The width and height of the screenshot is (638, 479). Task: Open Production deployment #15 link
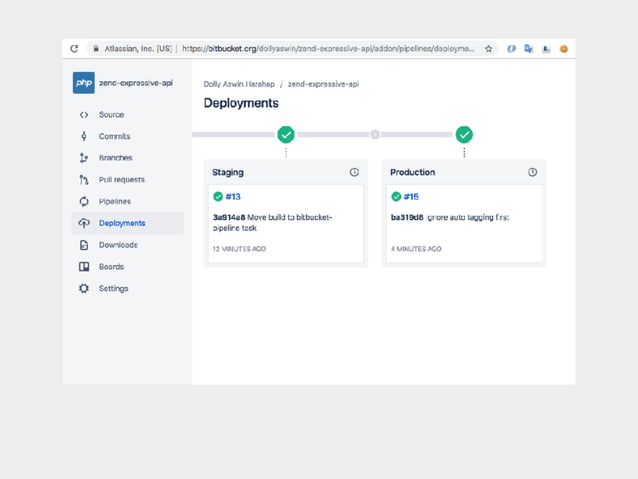click(411, 197)
